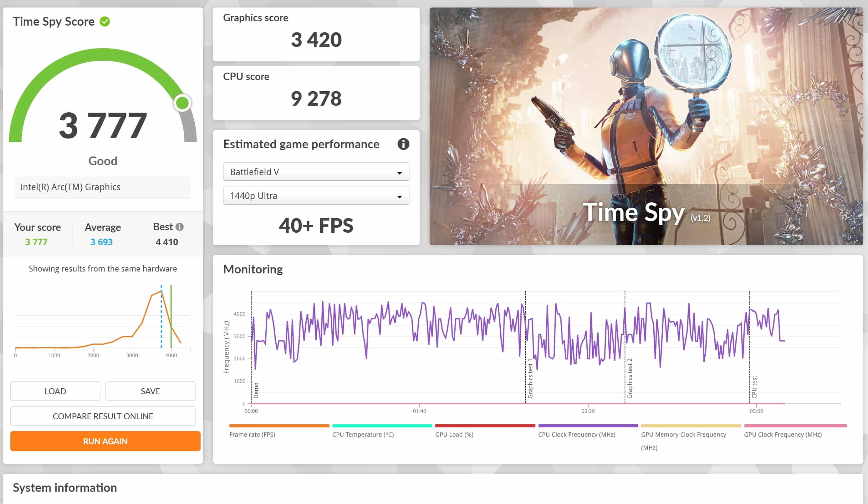Click the green validation checkmark icon
Image resolution: width=868 pixels, height=504 pixels.
pyautogui.click(x=105, y=21)
